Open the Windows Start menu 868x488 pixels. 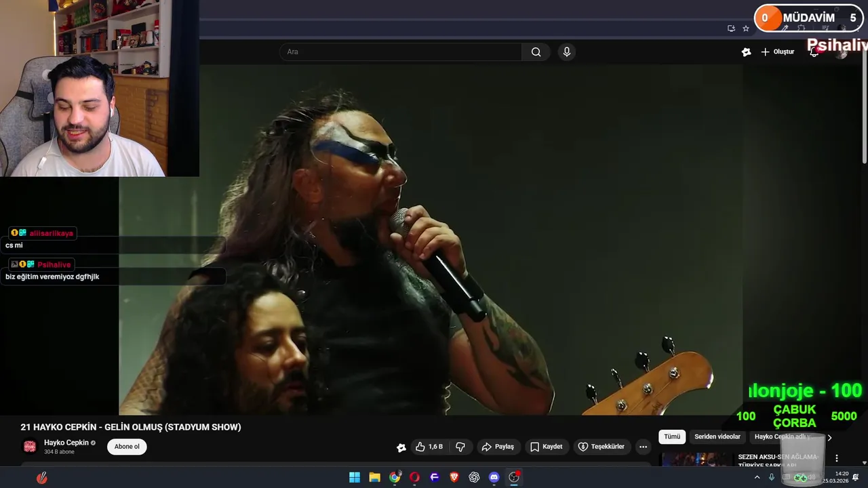(x=355, y=477)
